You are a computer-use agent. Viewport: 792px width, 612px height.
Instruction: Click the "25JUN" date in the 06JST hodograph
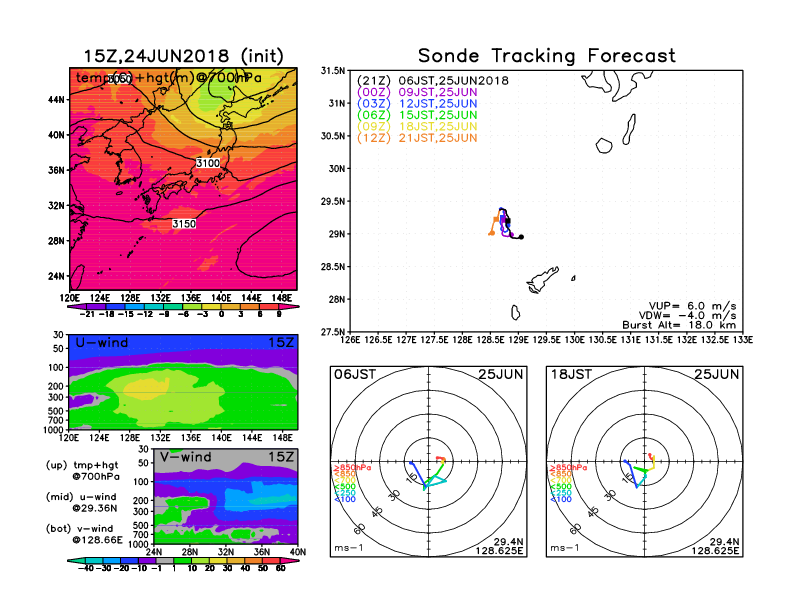click(501, 375)
